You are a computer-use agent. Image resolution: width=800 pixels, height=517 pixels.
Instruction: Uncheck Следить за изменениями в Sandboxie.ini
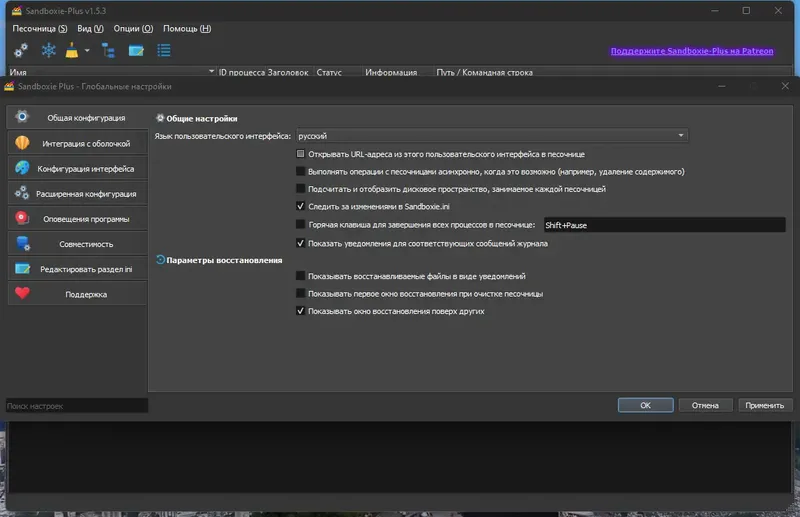point(301,206)
